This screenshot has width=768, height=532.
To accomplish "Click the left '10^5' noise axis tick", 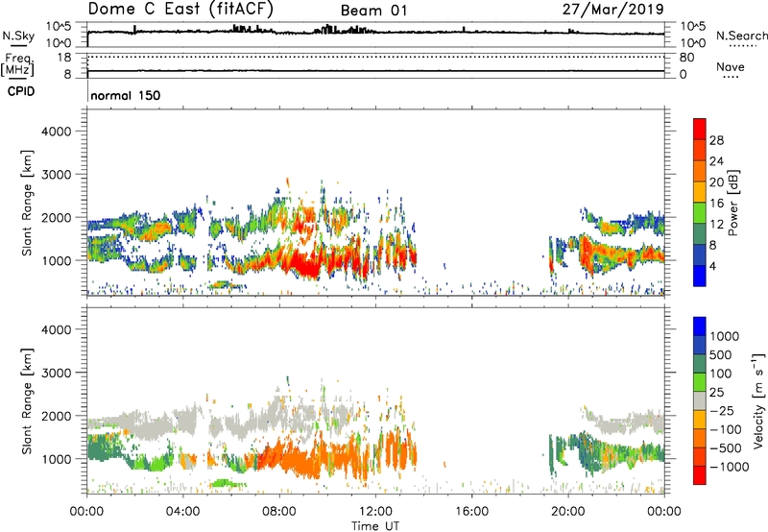I will click(x=59, y=27).
